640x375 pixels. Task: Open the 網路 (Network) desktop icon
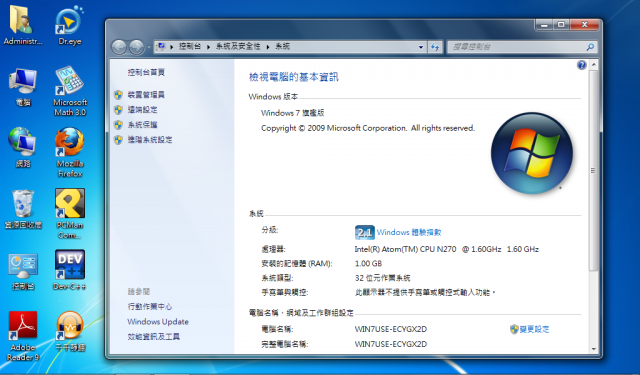pyautogui.click(x=23, y=148)
